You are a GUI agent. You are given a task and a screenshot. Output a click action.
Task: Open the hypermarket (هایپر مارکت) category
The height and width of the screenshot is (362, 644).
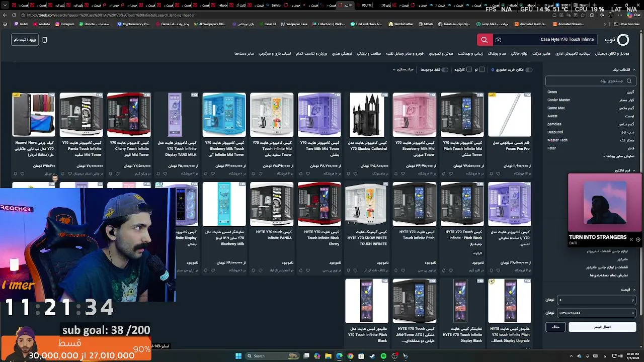[541, 54]
